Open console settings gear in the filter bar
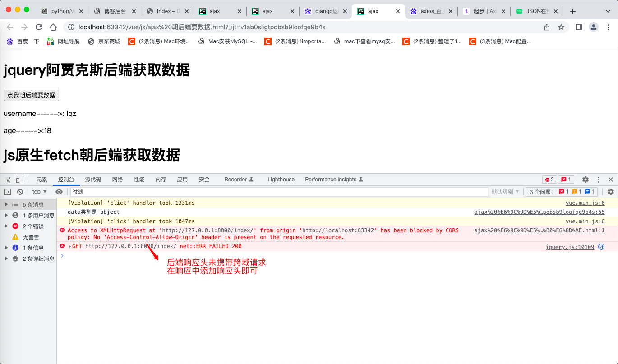Screen dimensions: 618x364 [611, 192]
